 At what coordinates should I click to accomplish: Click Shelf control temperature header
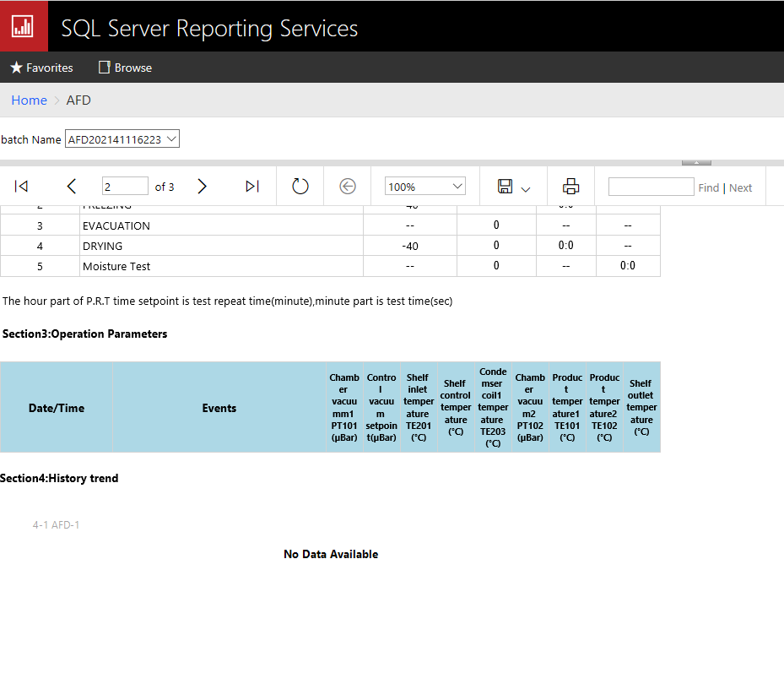456,408
